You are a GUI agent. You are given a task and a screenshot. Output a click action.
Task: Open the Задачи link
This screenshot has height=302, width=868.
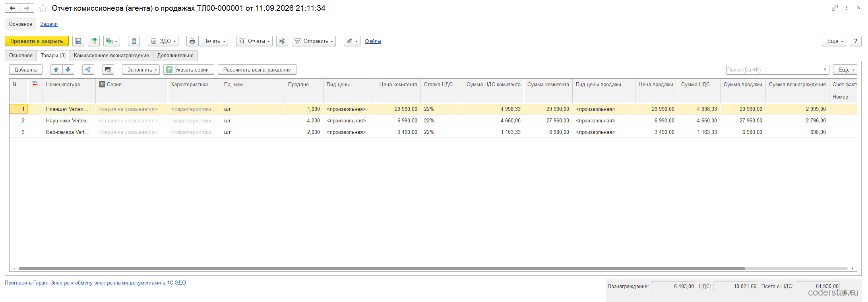49,24
